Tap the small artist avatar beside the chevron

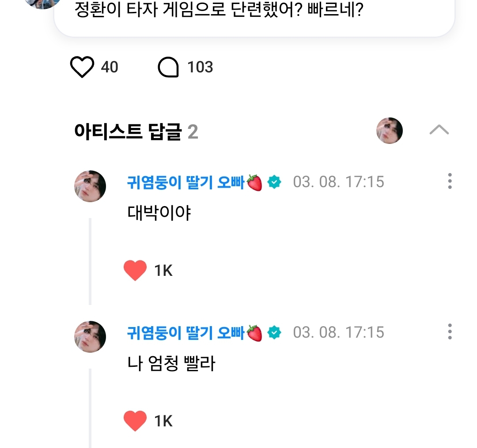[390, 131]
